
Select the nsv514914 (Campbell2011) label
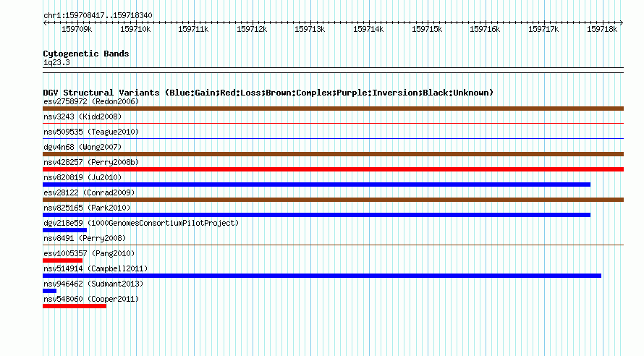pyautogui.click(x=96, y=268)
